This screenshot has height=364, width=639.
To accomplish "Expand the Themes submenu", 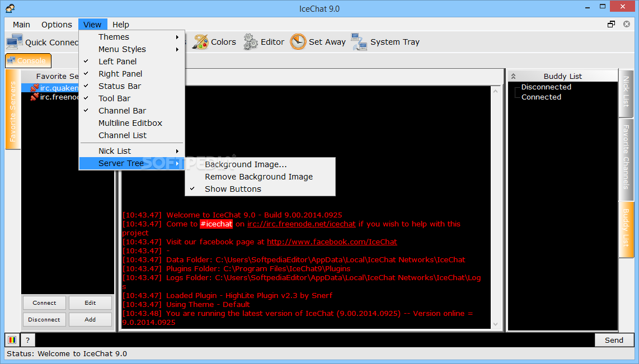I will 131,37.
